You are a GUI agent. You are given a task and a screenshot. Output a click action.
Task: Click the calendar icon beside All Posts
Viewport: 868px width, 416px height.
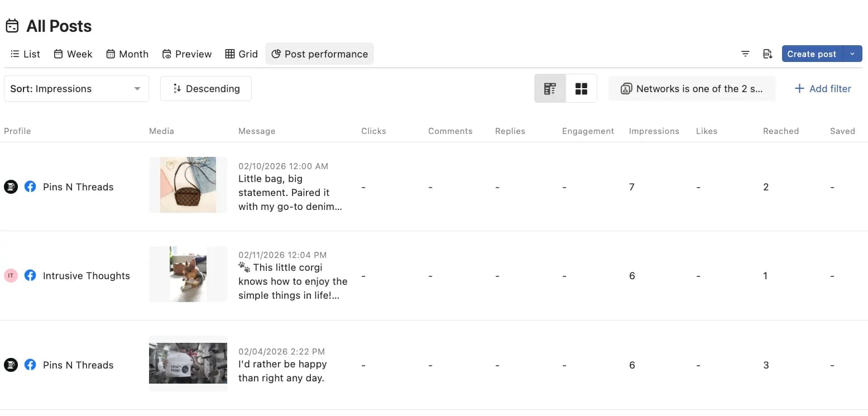tap(12, 26)
